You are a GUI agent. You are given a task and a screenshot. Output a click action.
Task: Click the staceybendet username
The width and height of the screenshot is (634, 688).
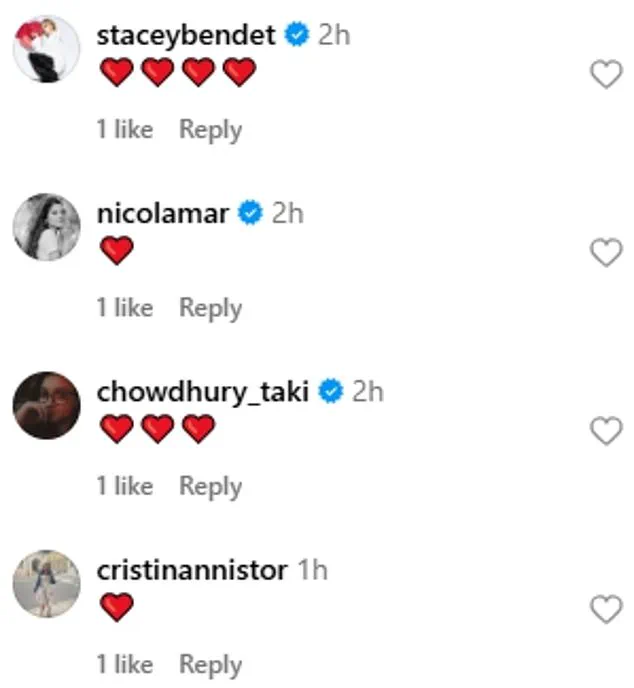[x=186, y=36]
